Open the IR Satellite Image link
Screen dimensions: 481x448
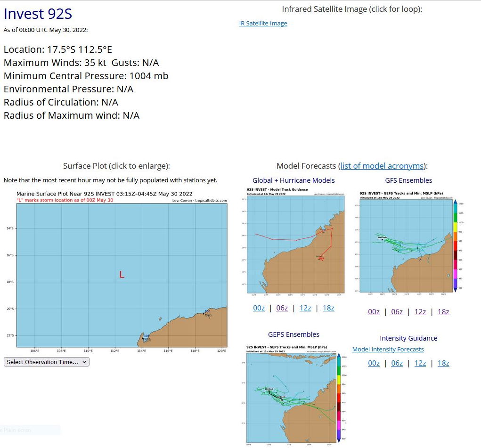point(263,24)
